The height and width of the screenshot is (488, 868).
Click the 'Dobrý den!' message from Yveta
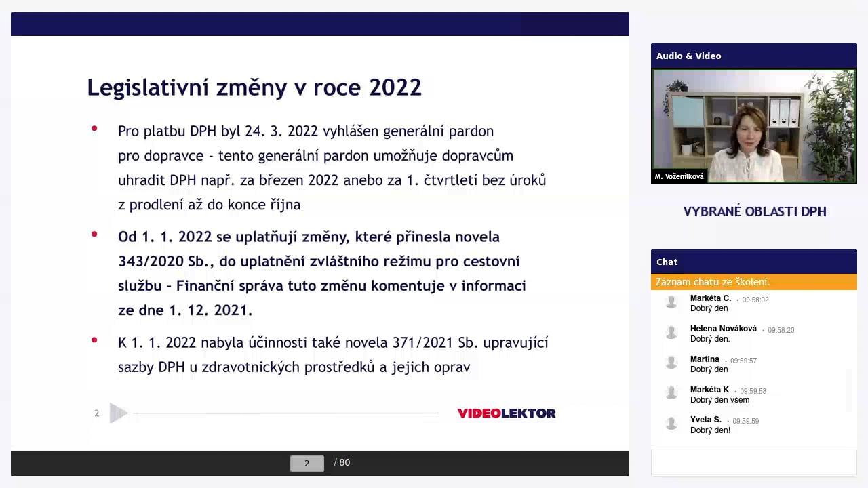coord(710,430)
